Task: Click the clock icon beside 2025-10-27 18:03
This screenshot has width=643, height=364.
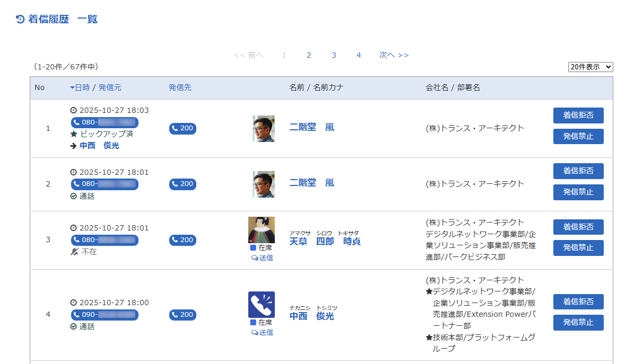Action: (x=74, y=111)
